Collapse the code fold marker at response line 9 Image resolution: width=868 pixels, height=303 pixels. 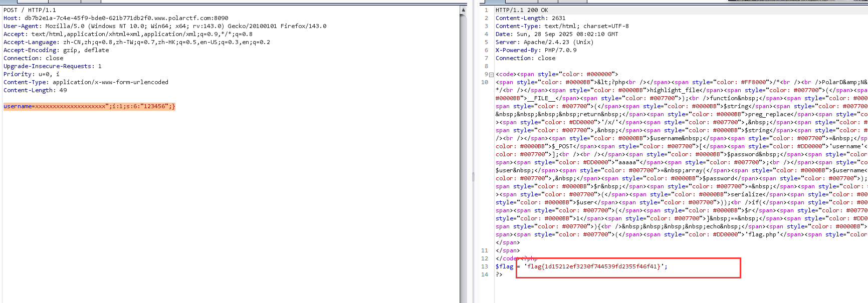pyautogui.click(x=492, y=75)
